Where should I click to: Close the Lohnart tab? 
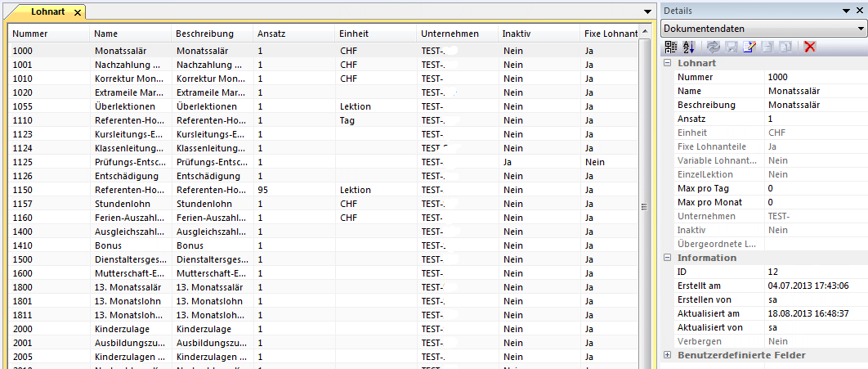pyautogui.click(x=77, y=12)
